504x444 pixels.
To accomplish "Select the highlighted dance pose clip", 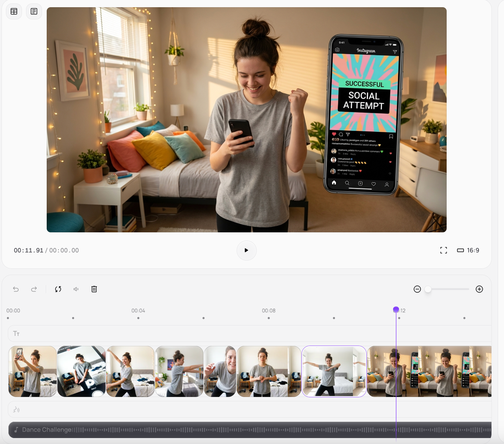I will (334, 371).
